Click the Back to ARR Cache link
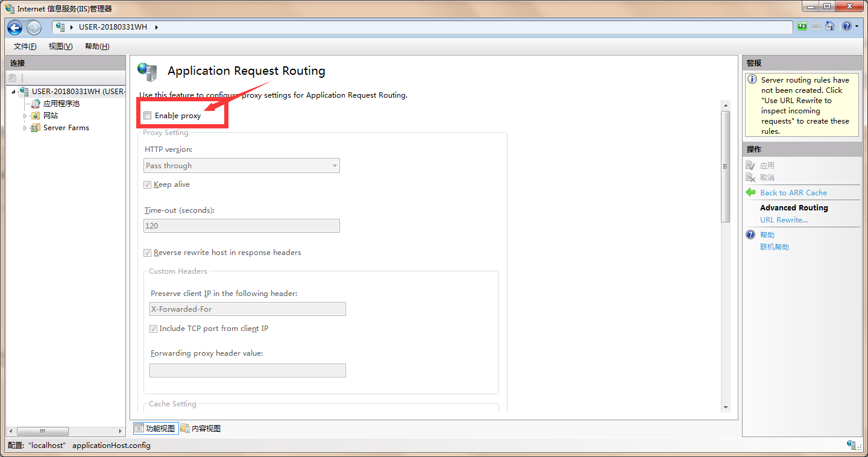This screenshot has height=457, width=868. pyautogui.click(x=793, y=192)
